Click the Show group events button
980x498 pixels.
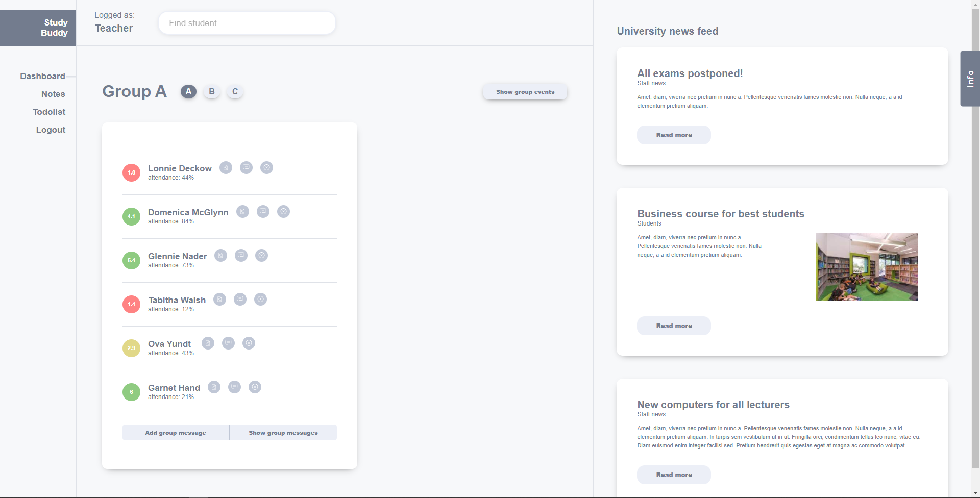[x=525, y=92]
